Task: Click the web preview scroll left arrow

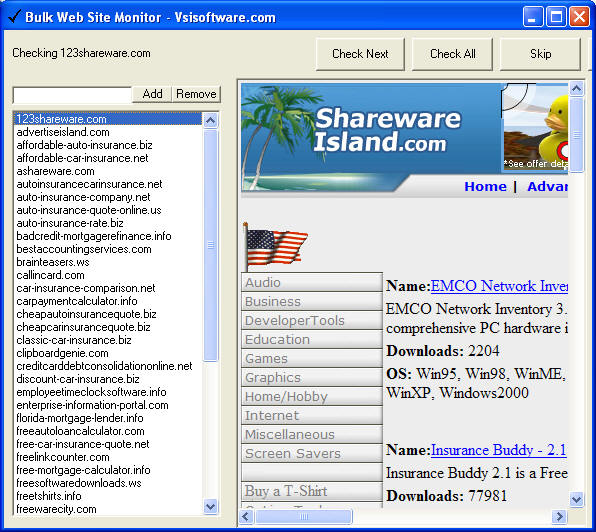Action: click(246, 516)
